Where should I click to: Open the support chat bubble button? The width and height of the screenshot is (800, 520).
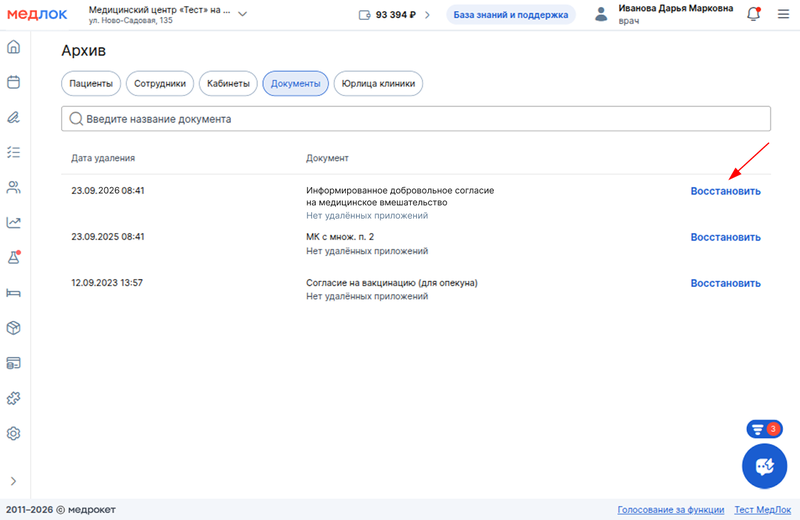[x=764, y=466]
